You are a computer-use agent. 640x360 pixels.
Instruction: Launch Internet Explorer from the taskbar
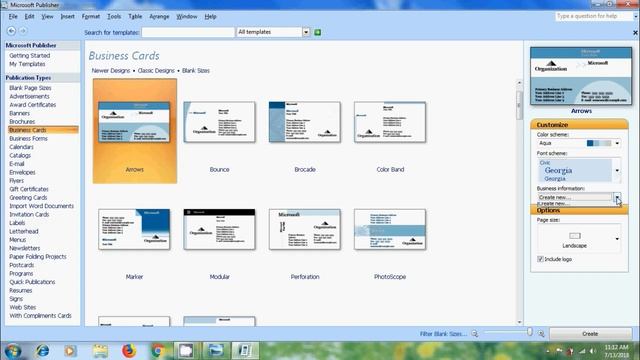(42, 351)
